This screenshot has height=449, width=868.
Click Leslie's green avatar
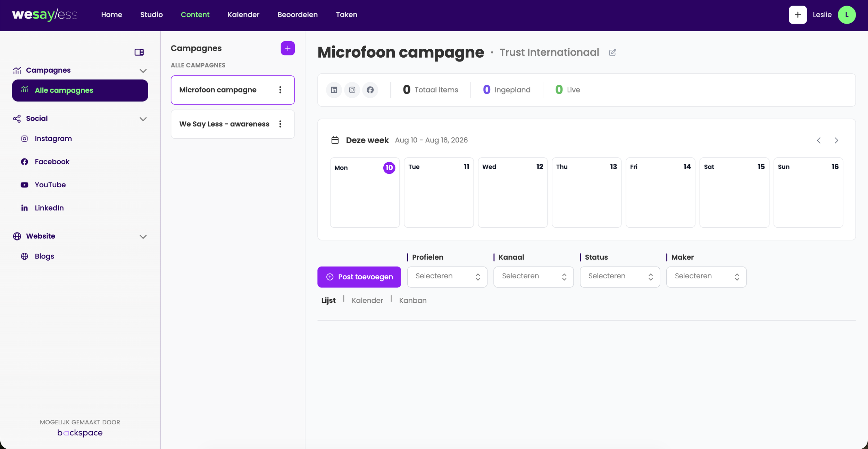coord(846,15)
